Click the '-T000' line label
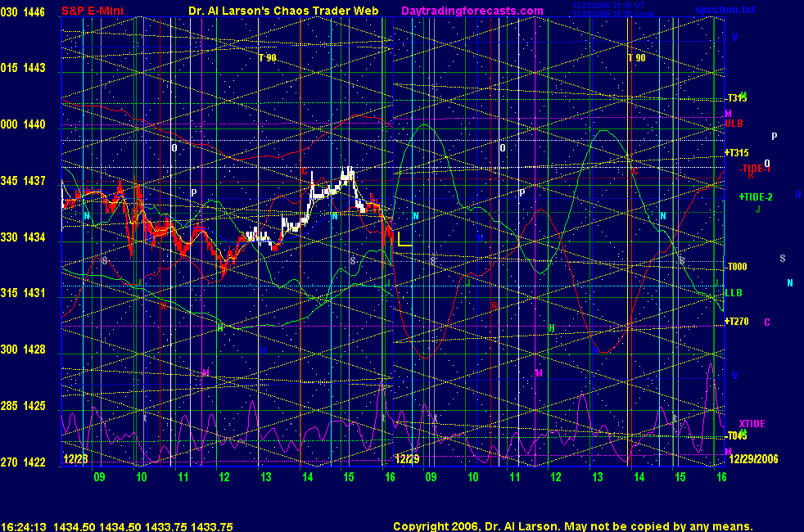Image resolution: width=804 pixels, height=532 pixels. click(736, 267)
